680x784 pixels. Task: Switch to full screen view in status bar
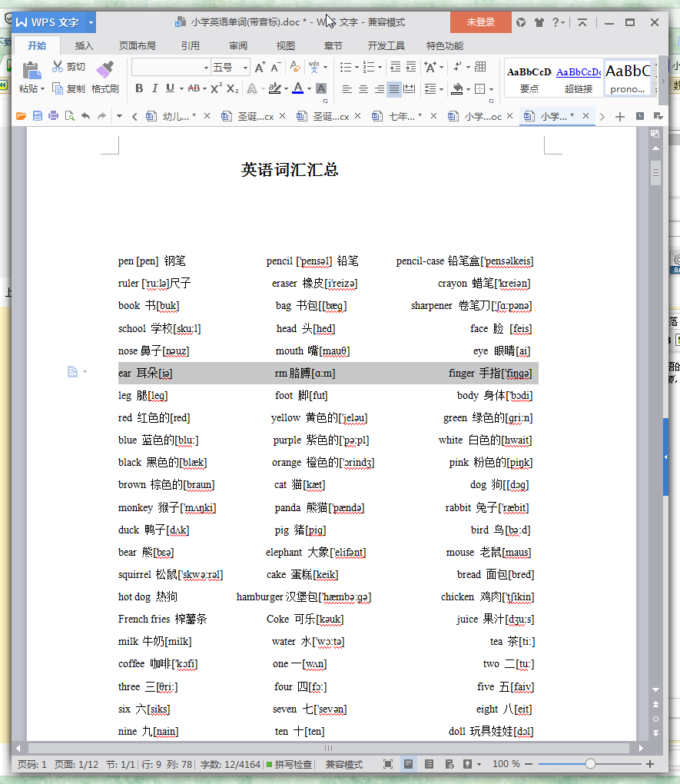point(387,764)
